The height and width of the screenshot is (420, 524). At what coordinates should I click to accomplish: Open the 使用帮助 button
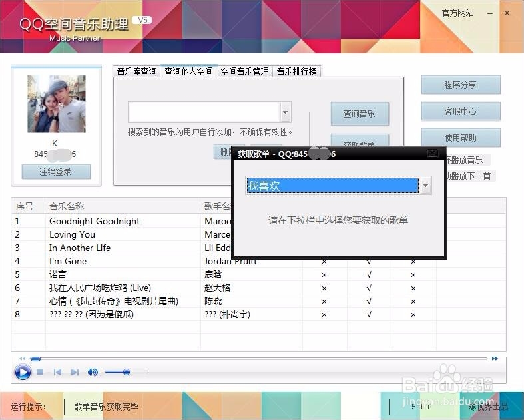461,138
